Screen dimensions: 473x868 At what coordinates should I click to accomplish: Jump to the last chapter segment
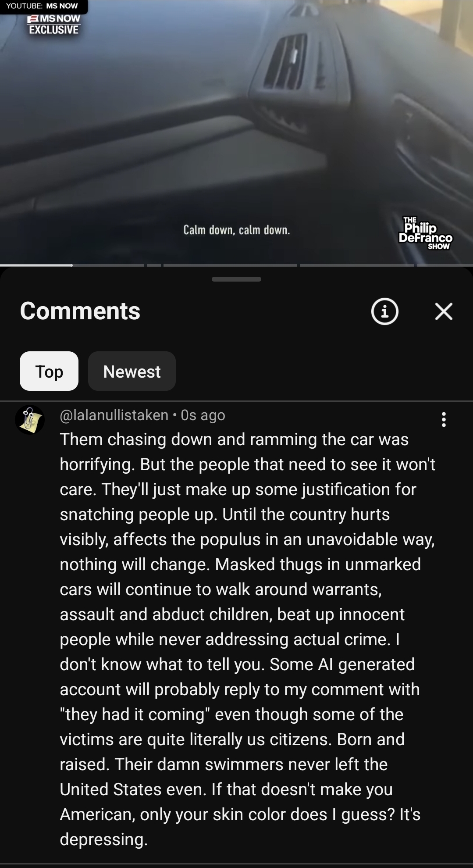coord(445,265)
